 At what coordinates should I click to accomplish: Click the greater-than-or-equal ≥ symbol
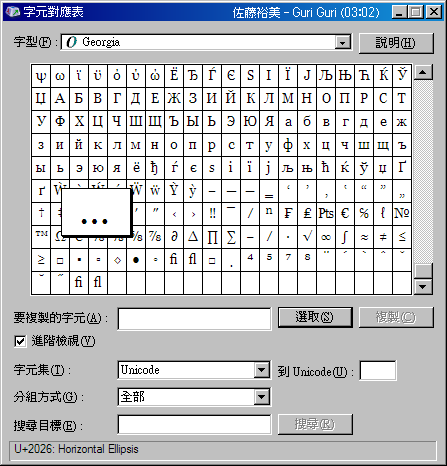pyautogui.click(x=41, y=260)
